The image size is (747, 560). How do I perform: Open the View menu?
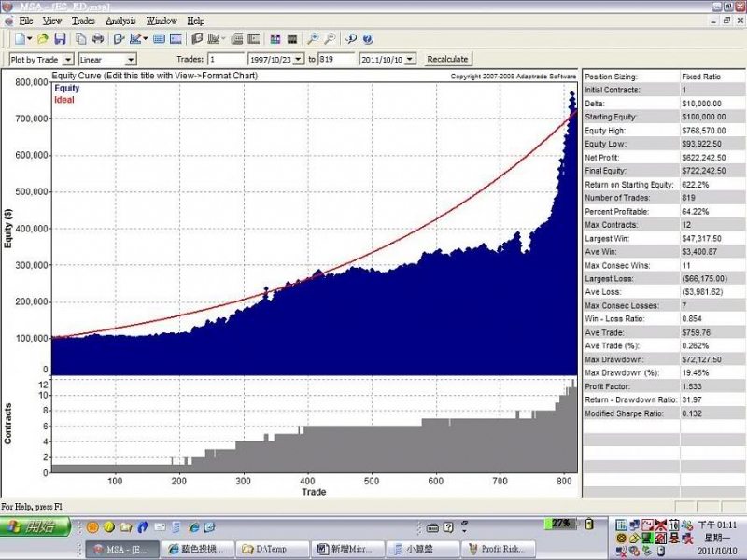pos(52,21)
